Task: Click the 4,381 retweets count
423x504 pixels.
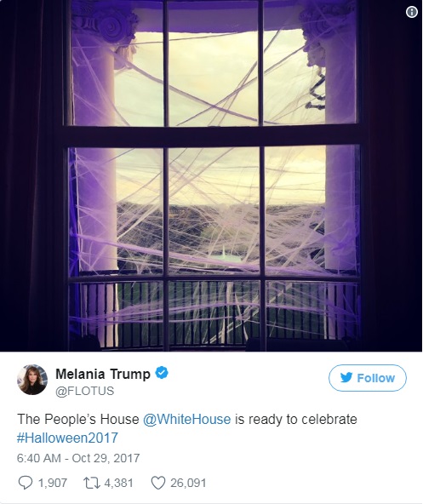Action: click(118, 483)
